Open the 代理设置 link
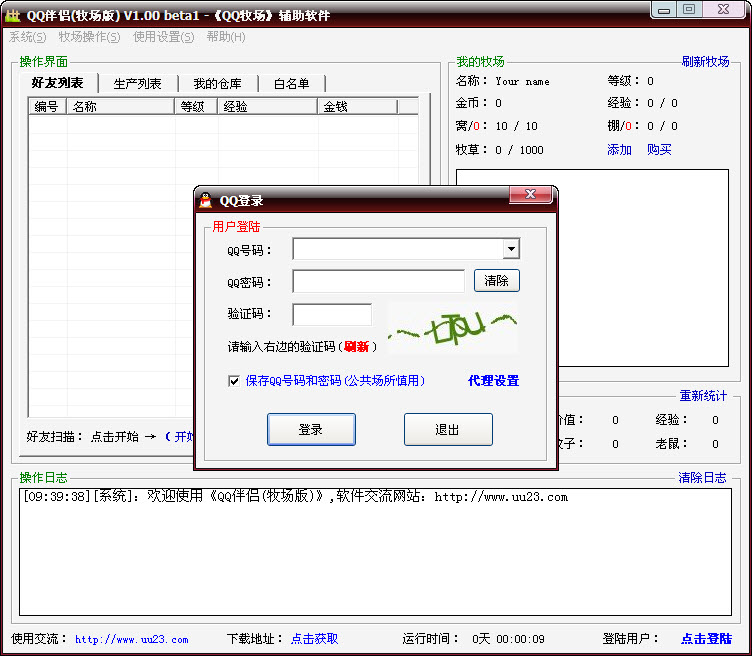 pyautogui.click(x=494, y=381)
